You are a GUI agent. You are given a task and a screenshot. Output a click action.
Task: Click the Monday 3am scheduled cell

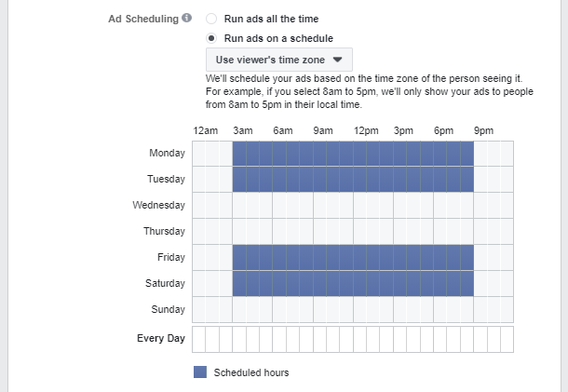coord(239,154)
